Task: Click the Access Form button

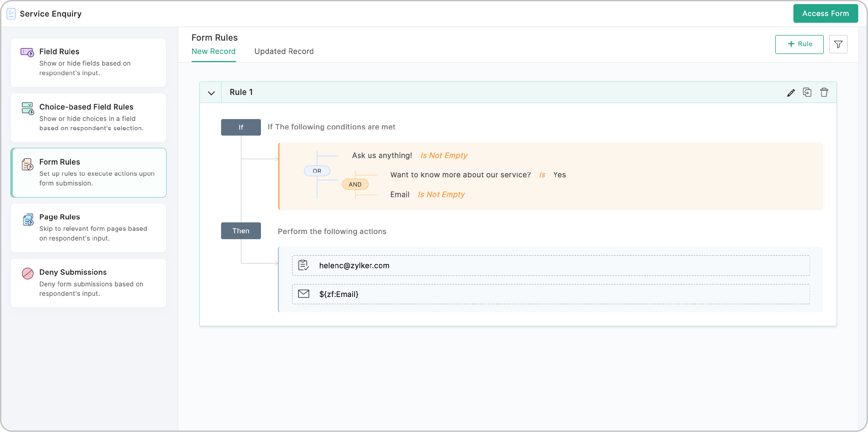Action: click(825, 14)
